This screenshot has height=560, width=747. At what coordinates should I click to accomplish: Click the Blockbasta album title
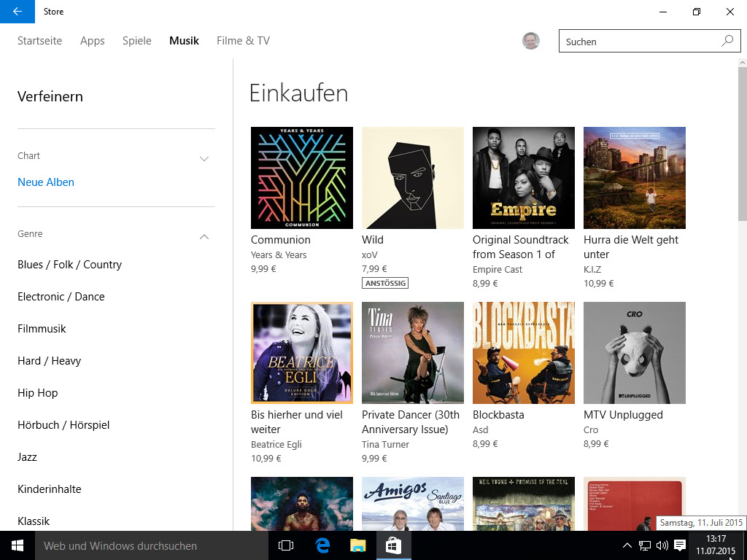498,415
